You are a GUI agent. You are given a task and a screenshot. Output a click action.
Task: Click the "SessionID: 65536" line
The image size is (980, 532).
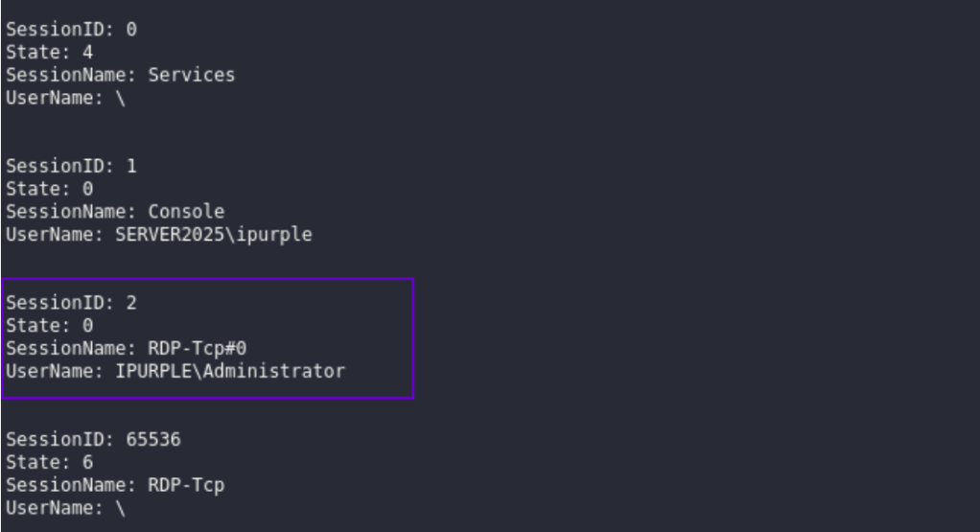[x=93, y=439]
